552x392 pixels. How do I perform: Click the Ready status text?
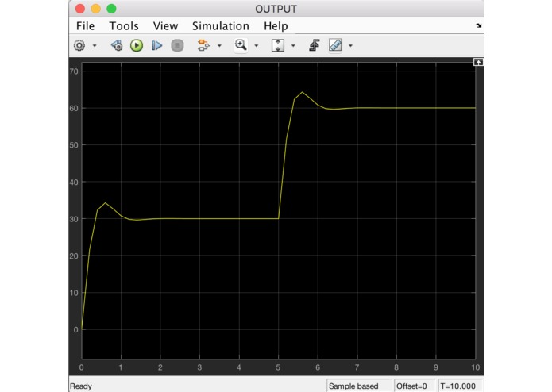point(81,386)
